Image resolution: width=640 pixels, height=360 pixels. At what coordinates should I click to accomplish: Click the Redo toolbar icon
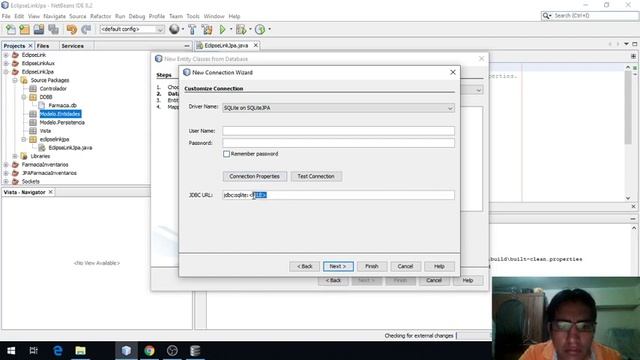coord(86,29)
